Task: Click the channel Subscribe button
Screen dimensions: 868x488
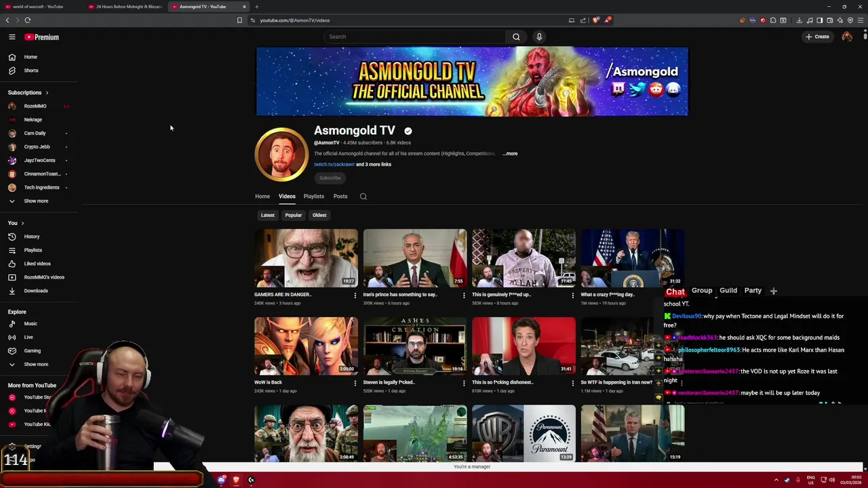Action: [330, 178]
